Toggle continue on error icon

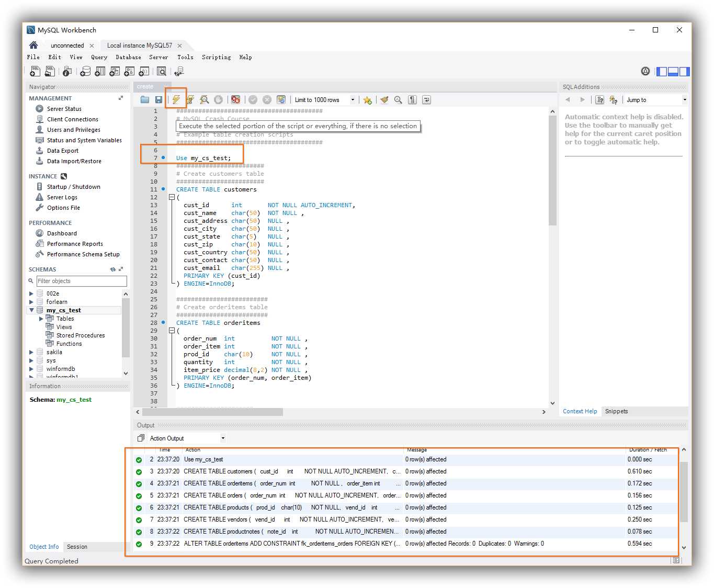pos(236,99)
